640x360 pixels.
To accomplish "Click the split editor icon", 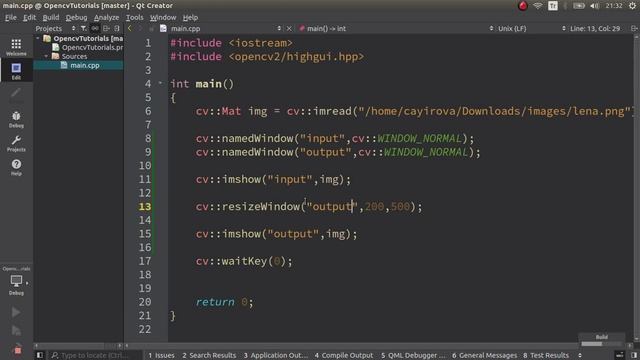I will click(x=634, y=28).
